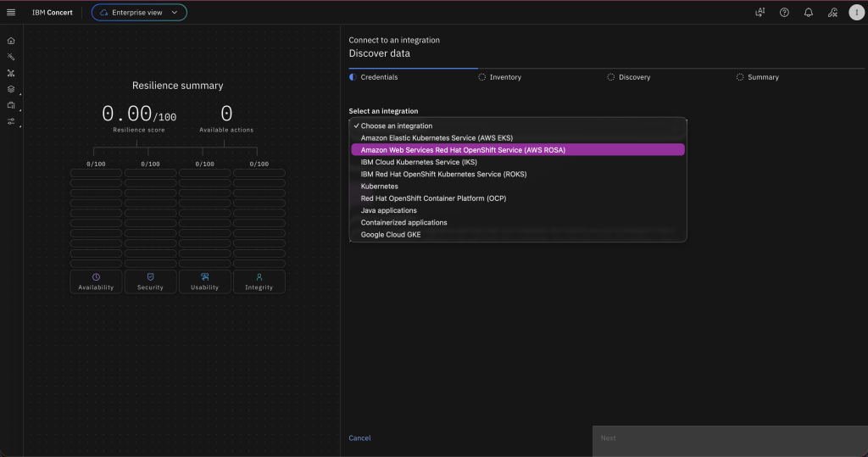The width and height of the screenshot is (868, 457).
Task: Click the 0/100 score above Security
Action: pyautogui.click(x=150, y=164)
